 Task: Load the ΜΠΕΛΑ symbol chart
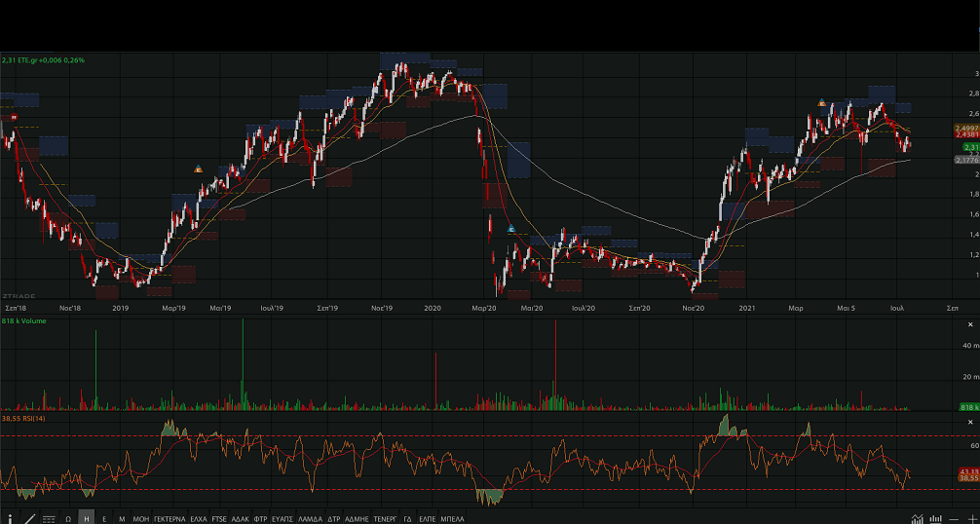pos(453,519)
